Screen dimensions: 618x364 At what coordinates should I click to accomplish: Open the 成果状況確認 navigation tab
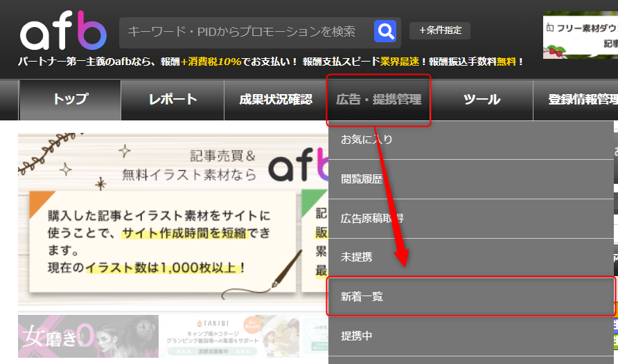(276, 100)
